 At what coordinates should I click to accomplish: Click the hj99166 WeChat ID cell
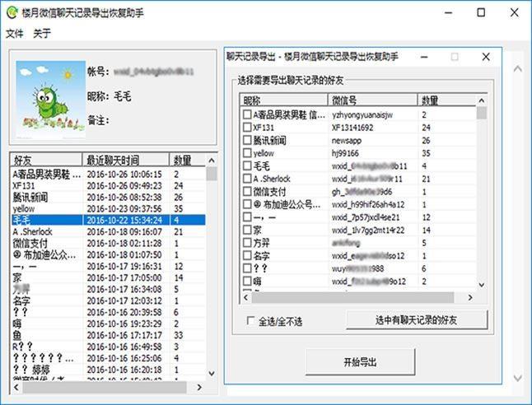pyautogui.click(x=345, y=153)
